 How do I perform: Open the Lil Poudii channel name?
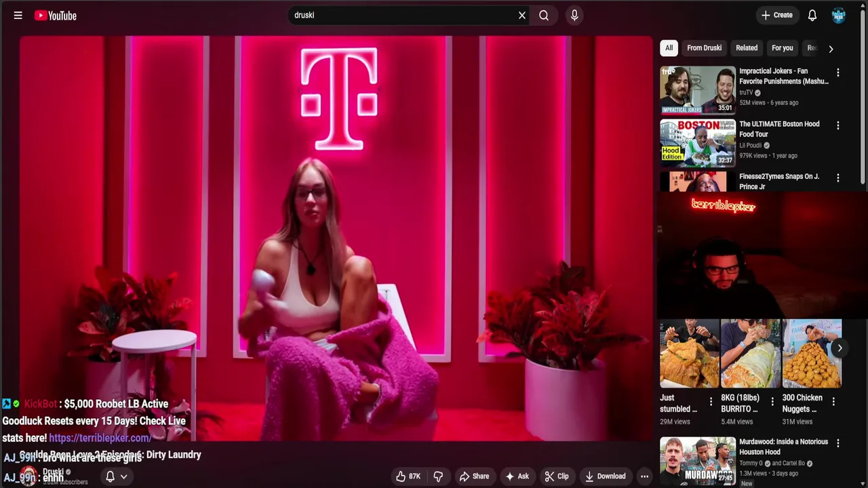[751, 145]
